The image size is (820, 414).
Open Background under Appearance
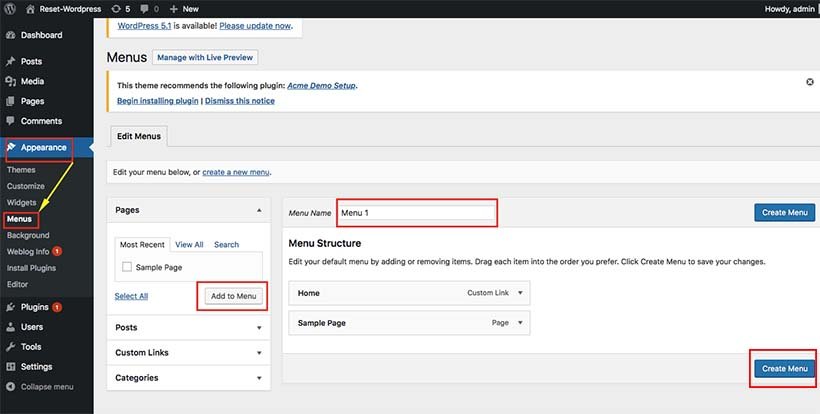(x=28, y=235)
